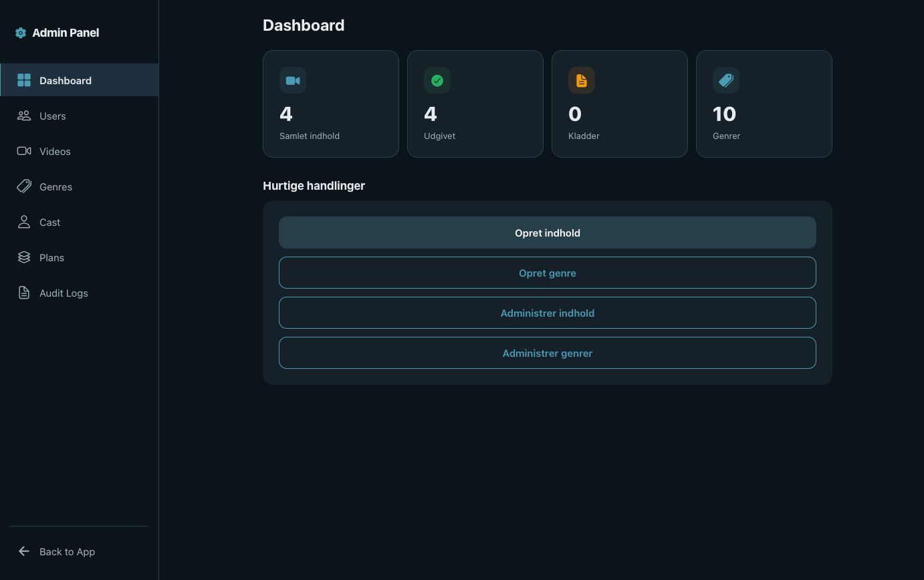Click the Cast person icon
The height and width of the screenshot is (580, 924).
tap(24, 222)
